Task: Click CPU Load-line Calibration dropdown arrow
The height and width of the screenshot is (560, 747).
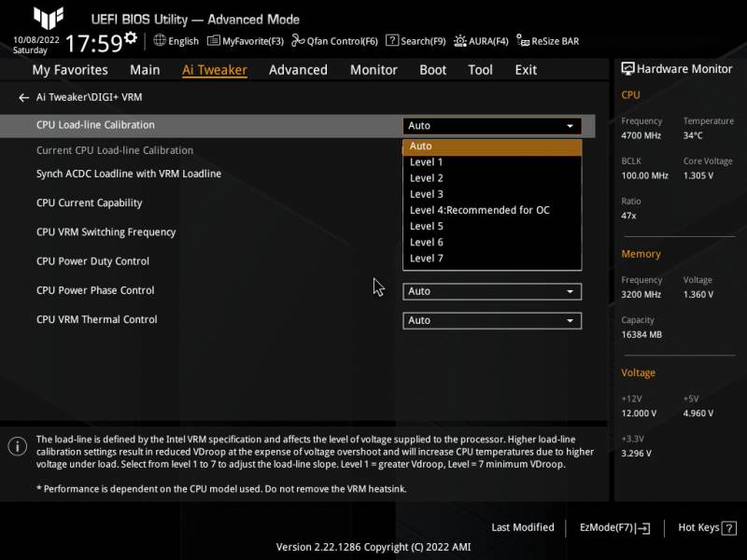Action: click(570, 126)
